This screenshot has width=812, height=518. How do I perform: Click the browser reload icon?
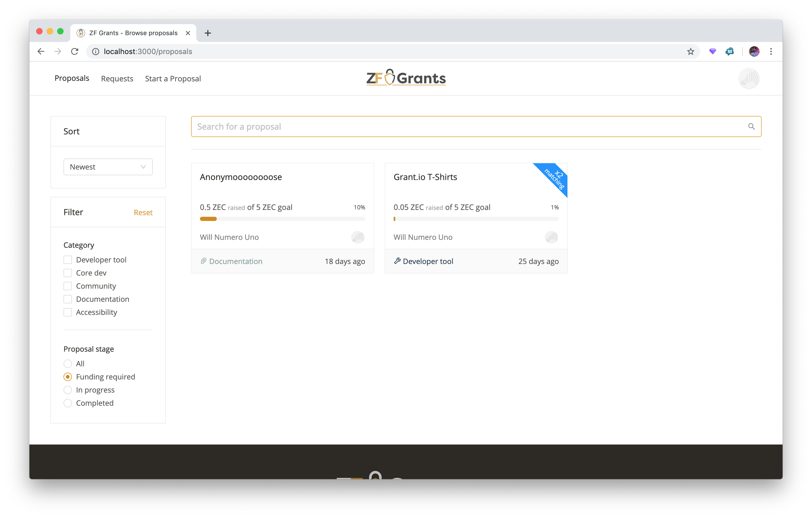pyautogui.click(x=75, y=51)
